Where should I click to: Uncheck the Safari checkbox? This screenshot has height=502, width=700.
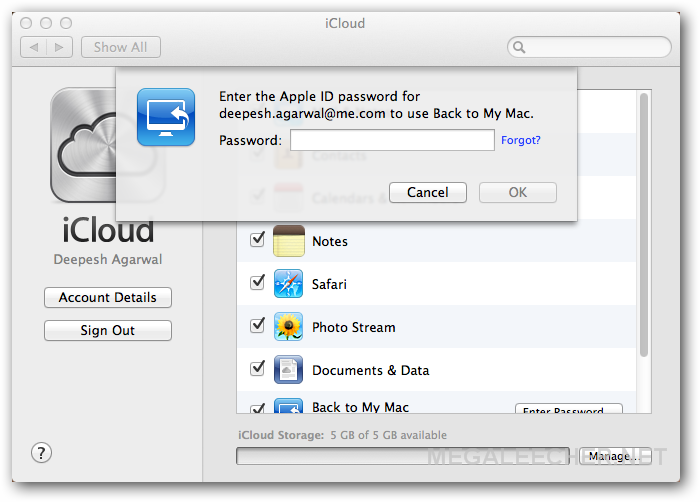click(x=258, y=282)
